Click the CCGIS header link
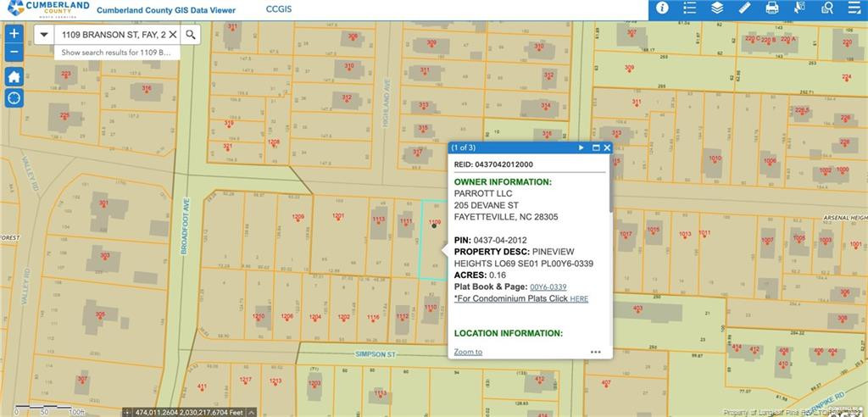The height and width of the screenshot is (417, 868). coord(279,9)
